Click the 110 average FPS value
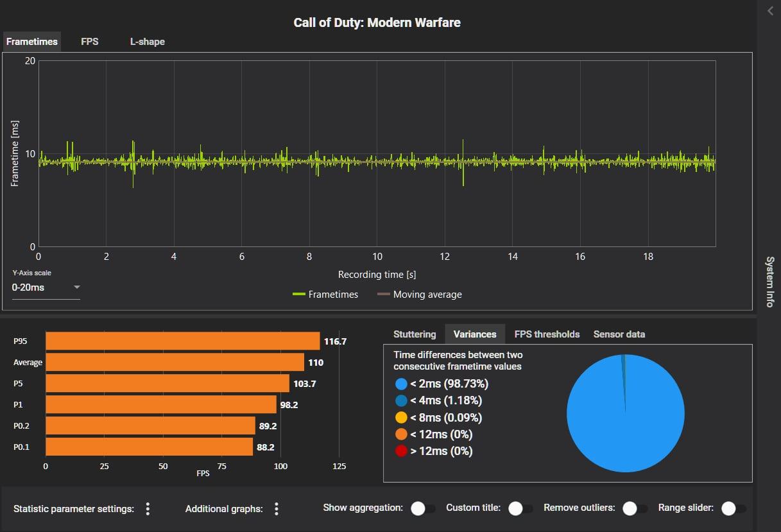The height and width of the screenshot is (532, 781). click(316, 363)
